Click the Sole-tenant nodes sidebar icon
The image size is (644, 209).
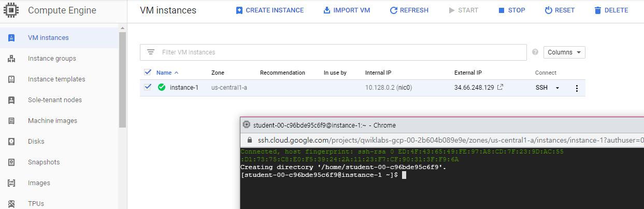[11, 100]
